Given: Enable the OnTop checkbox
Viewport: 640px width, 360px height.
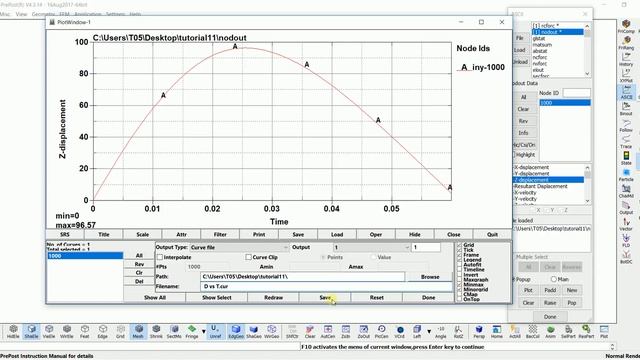Looking at the screenshot, I should point(460,299).
